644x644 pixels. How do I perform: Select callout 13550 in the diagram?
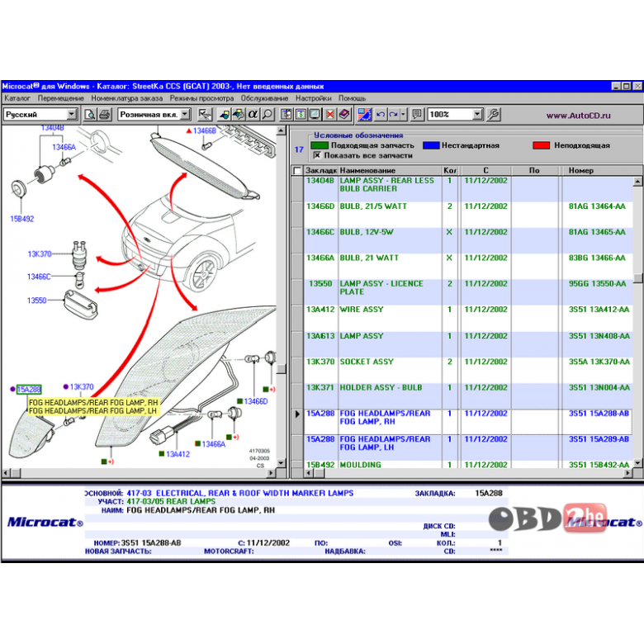pos(37,301)
